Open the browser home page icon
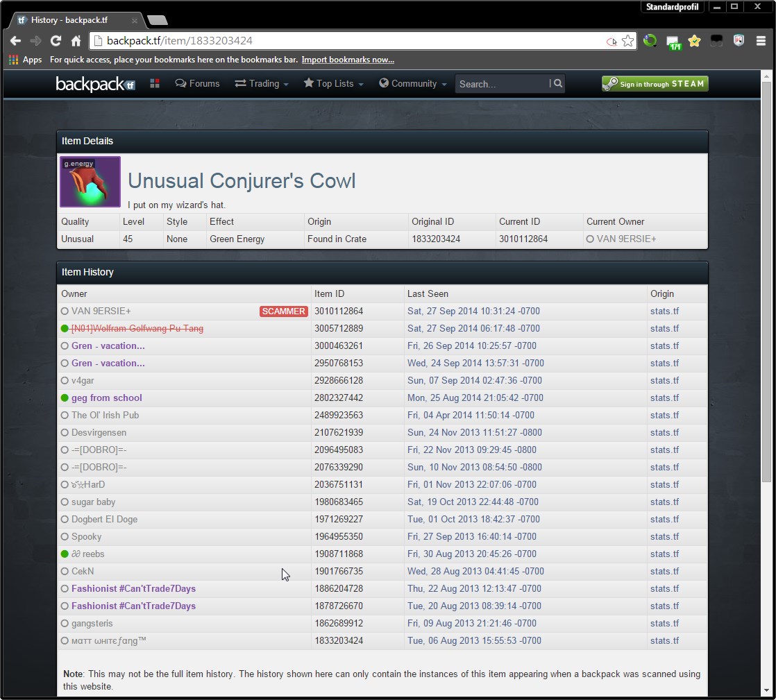 [x=76, y=40]
